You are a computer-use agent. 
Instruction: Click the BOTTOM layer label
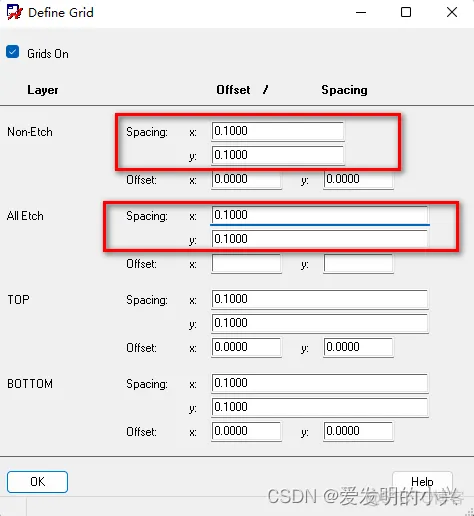[30, 384]
